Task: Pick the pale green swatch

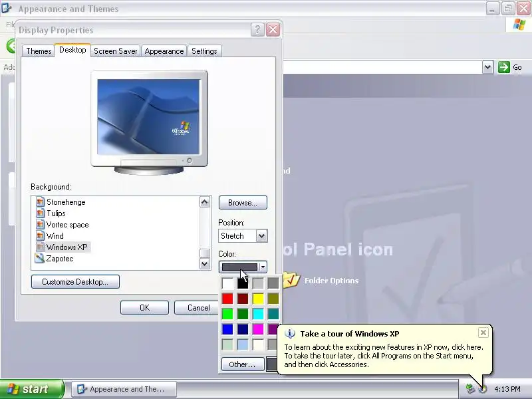Action: coord(227,344)
